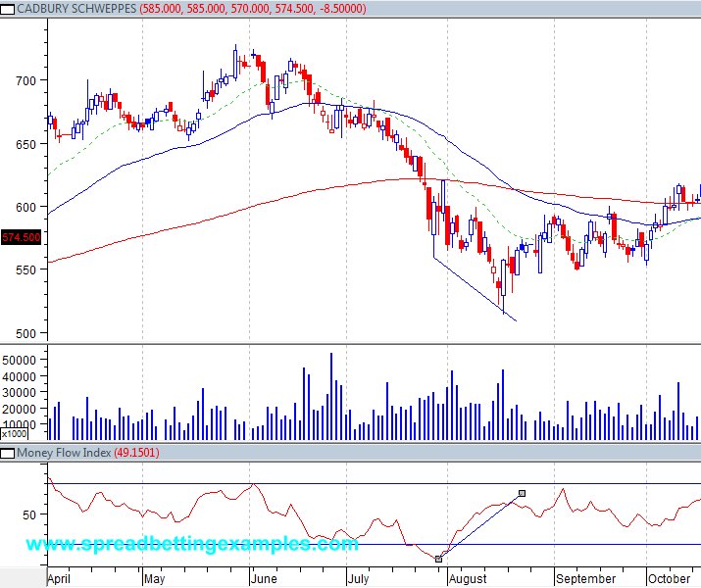This screenshot has width=701, height=588.
Task: Click the divider bar above the volume panel
Action: point(350,343)
